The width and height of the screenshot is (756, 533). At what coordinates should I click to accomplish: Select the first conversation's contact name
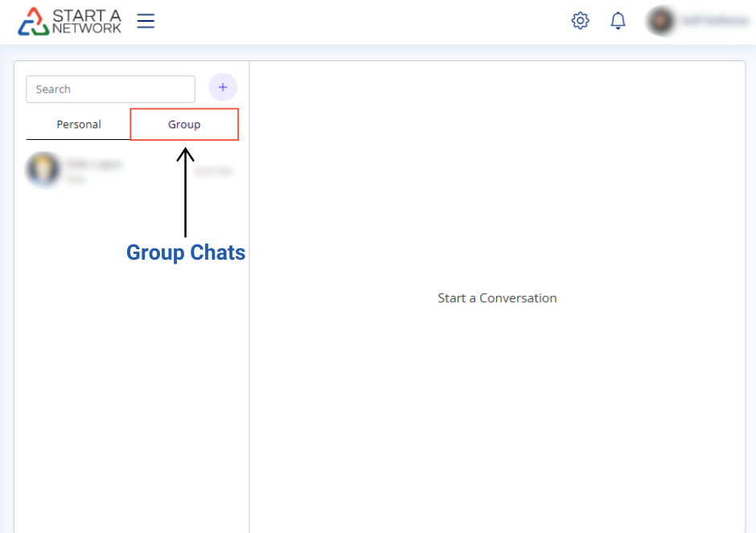click(x=93, y=164)
